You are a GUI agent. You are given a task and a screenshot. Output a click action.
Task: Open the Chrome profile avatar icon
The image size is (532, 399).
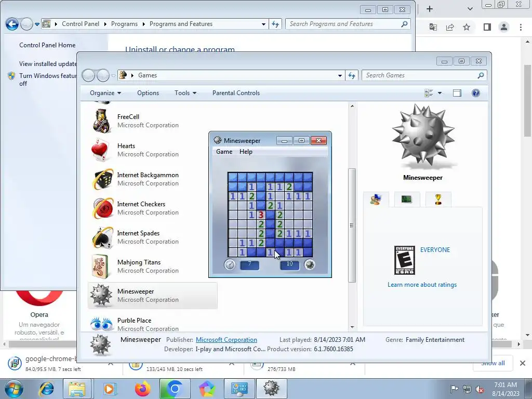point(504,27)
